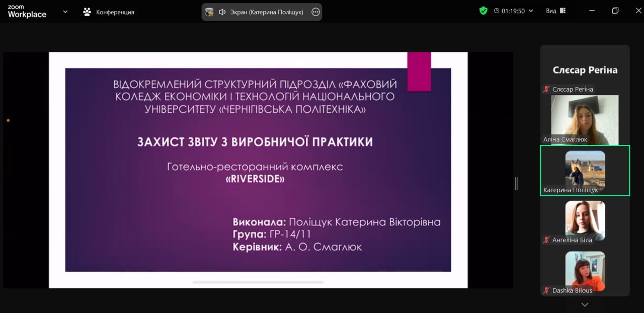Click muted mic icon for Ангеліна Біла
The image size is (644, 313).
point(546,240)
